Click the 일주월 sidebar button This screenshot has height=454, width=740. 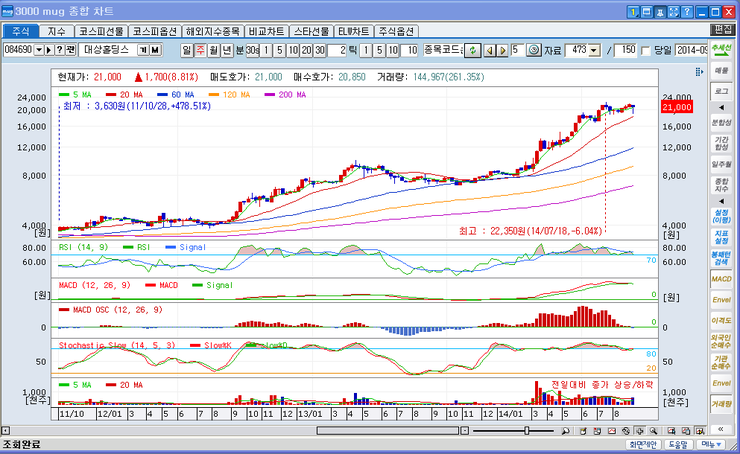point(722,164)
